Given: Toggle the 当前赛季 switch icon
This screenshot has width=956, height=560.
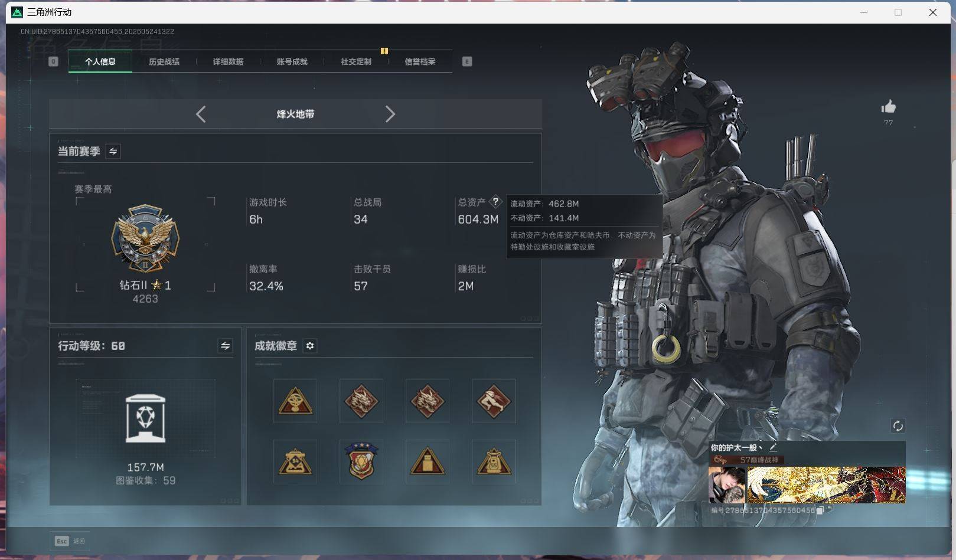Looking at the screenshot, I should tap(113, 151).
